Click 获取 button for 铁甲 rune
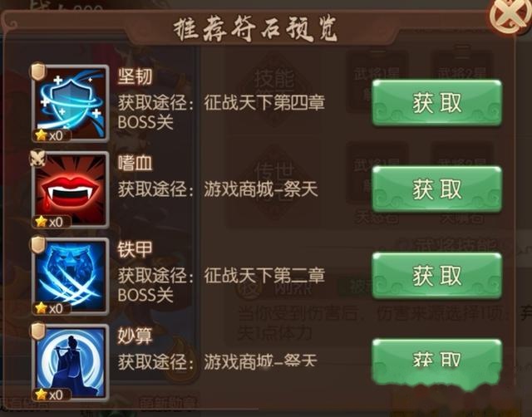This screenshot has width=532, height=417. pyautogui.click(x=437, y=276)
